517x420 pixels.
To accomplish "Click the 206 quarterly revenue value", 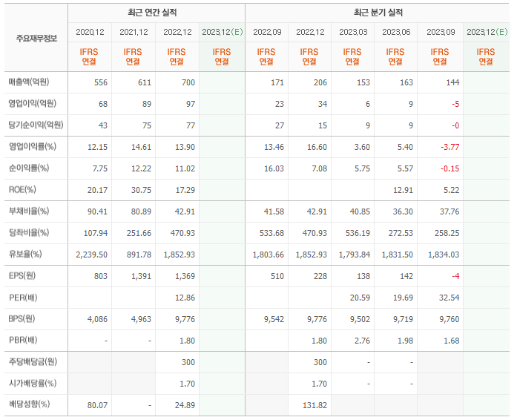I will [320, 82].
